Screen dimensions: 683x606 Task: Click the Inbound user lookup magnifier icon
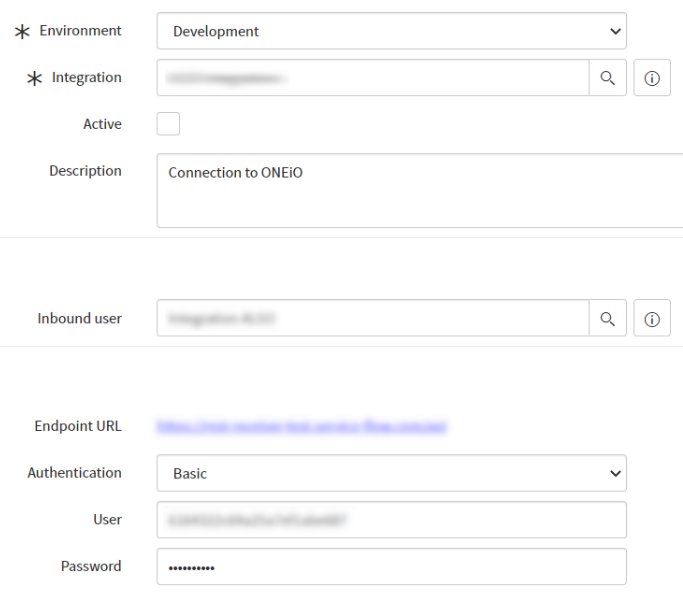(x=607, y=318)
